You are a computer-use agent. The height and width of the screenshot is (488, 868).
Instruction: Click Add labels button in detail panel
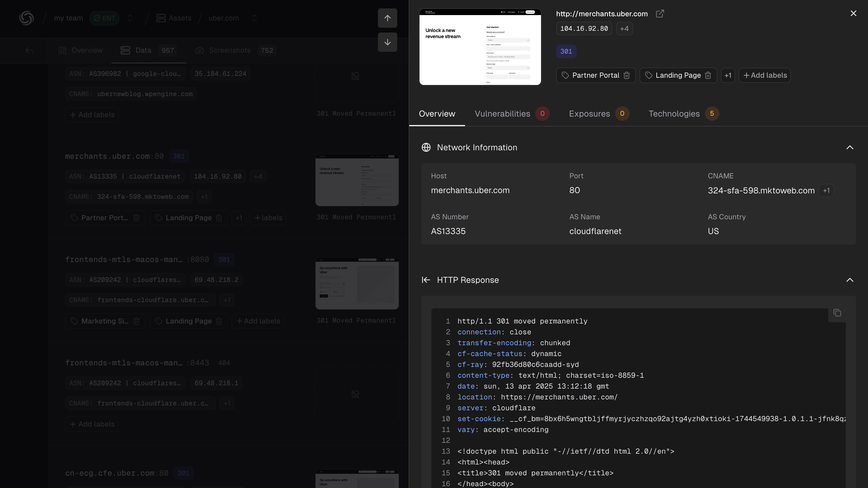pos(765,75)
